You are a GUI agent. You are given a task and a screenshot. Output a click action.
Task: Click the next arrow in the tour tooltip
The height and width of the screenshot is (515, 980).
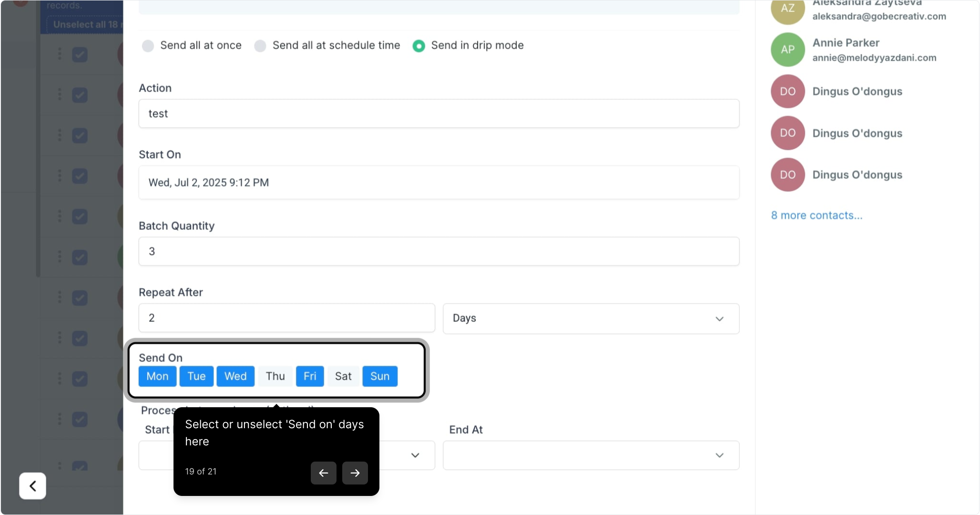pos(355,473)
